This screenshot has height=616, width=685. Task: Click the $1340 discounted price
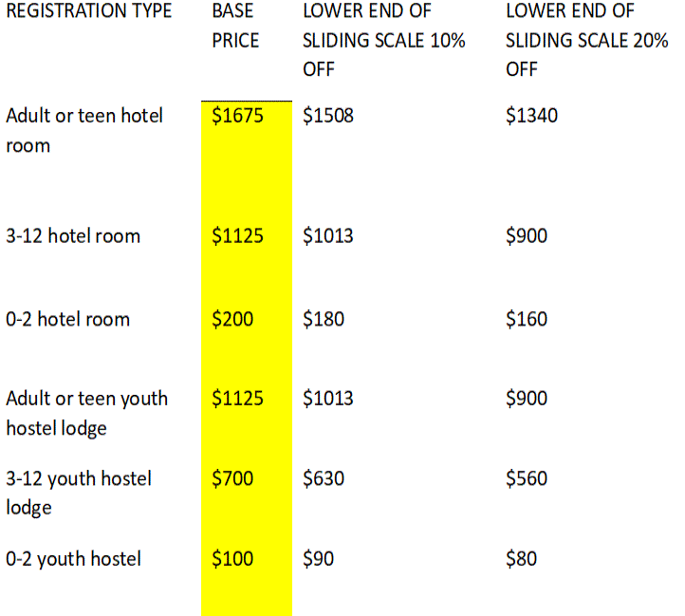pyautogui.click(x=531, y=116)
